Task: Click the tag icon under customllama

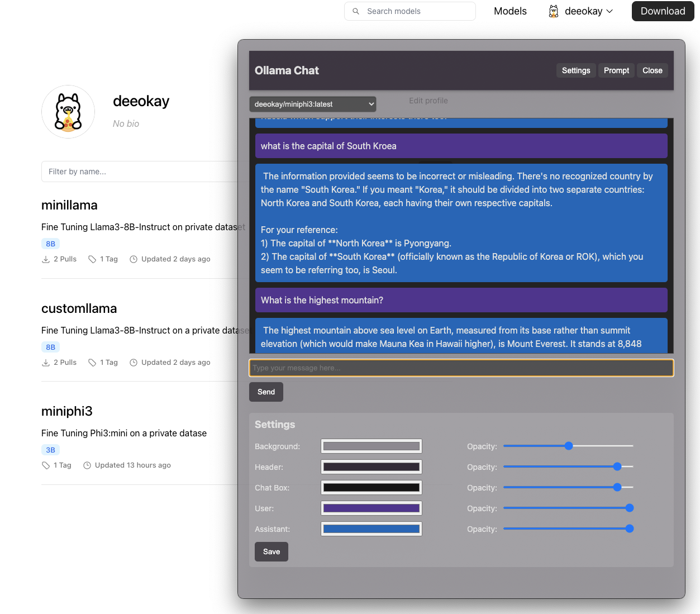Action: 92,363
